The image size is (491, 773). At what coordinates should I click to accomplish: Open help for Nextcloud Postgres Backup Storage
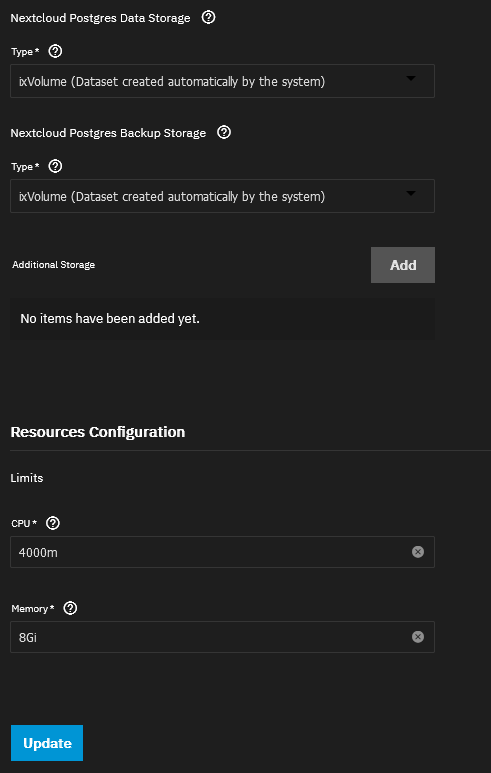click(x=224, y=133)
